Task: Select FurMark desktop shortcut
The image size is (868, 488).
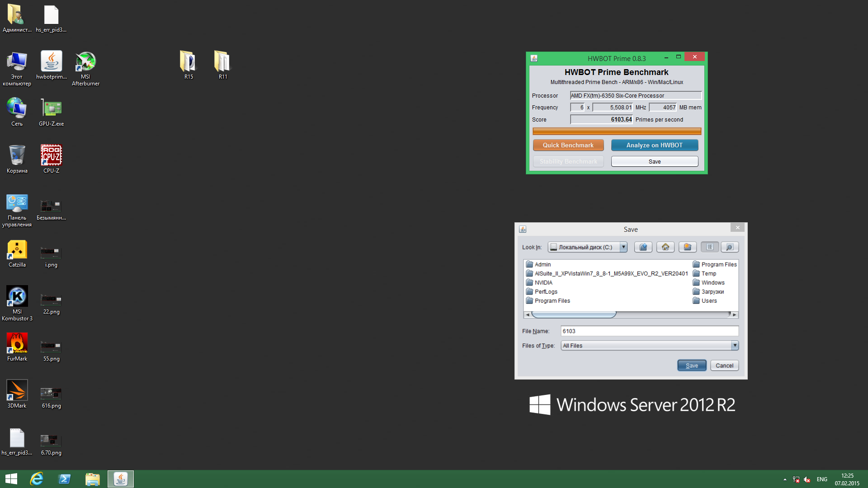Action: coord(17,347)
